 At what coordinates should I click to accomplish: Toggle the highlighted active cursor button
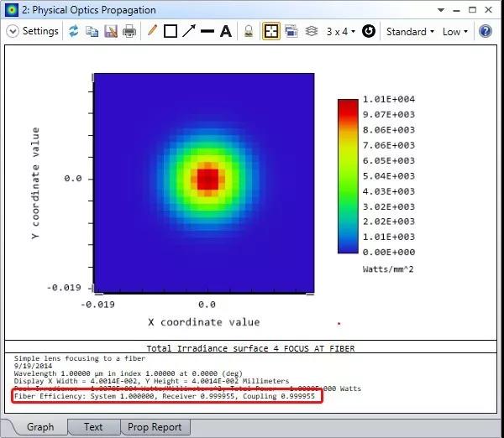click(271, 31)
